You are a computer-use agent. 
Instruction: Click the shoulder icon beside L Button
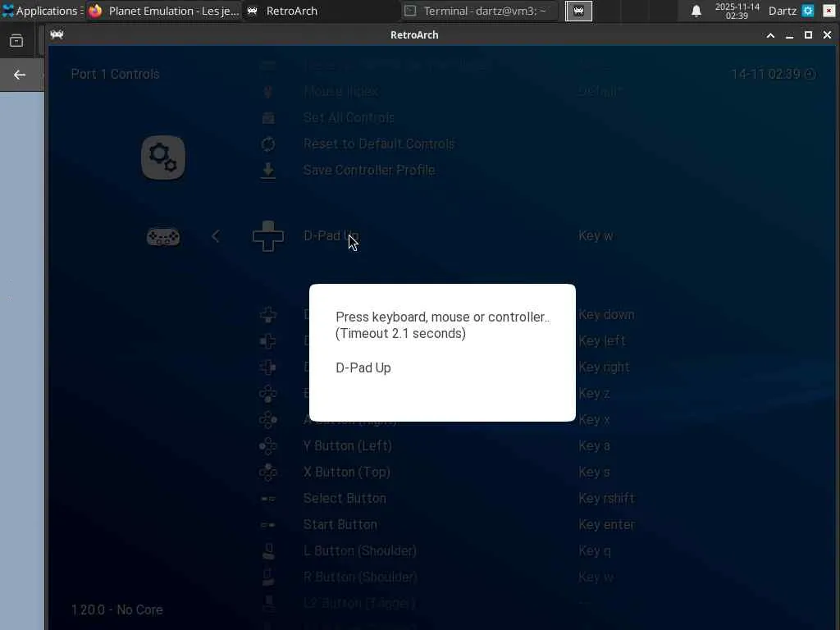[268, 551]
